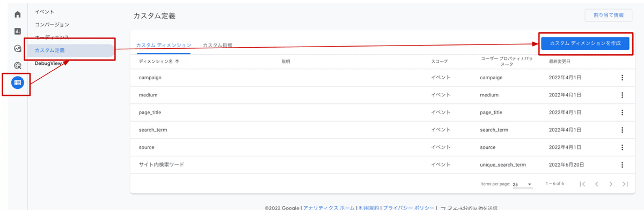The height and width of the screenshot is (210, 644).
Task: Open the アナリティクス ホーム footer link
Action: pyautogui.click(x=329, y=207)
